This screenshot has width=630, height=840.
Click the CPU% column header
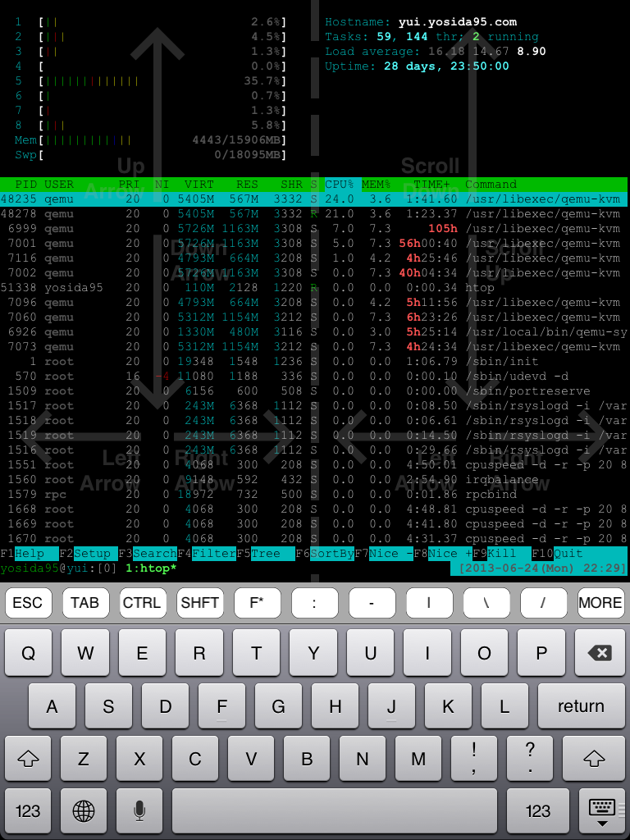pyautogui.click(x=340, y=185)
